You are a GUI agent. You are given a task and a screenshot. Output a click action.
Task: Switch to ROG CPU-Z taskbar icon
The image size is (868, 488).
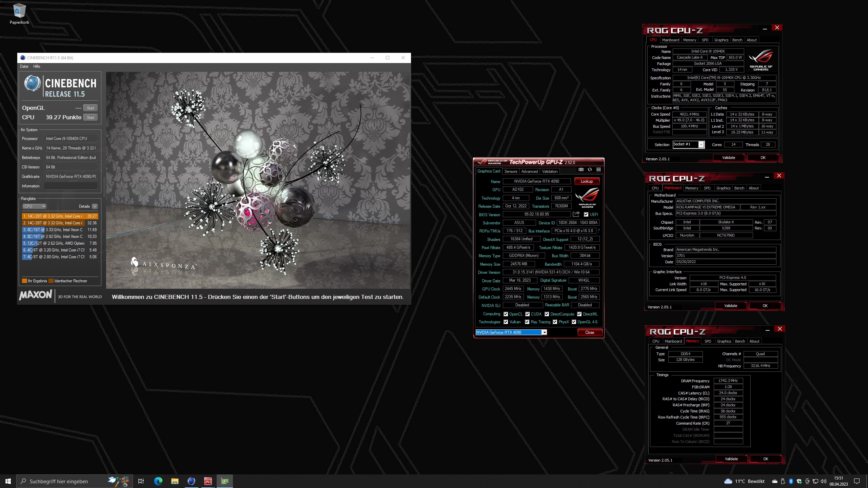(208, 481)
